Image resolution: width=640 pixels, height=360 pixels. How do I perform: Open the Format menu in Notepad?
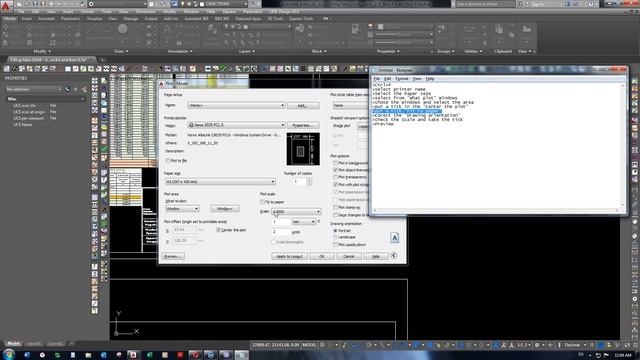pyautogui.click(x=402, y=79)
